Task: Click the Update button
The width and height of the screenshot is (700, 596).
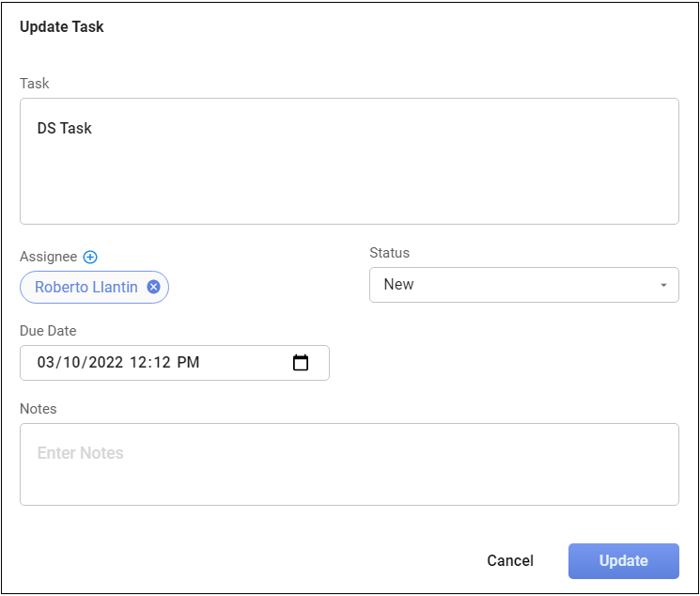Action: (x=623, y=561)
